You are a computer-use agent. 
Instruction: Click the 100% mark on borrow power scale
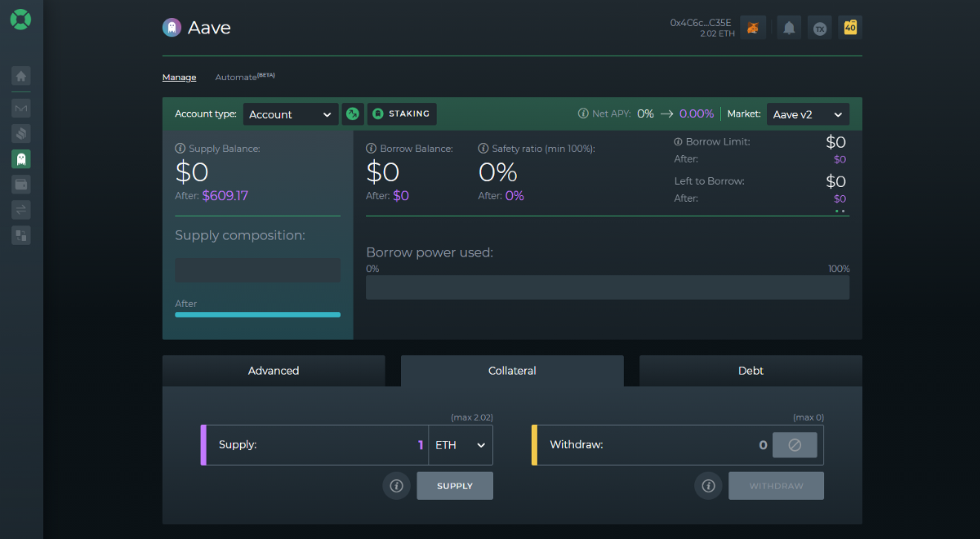(x=839, y=269)
